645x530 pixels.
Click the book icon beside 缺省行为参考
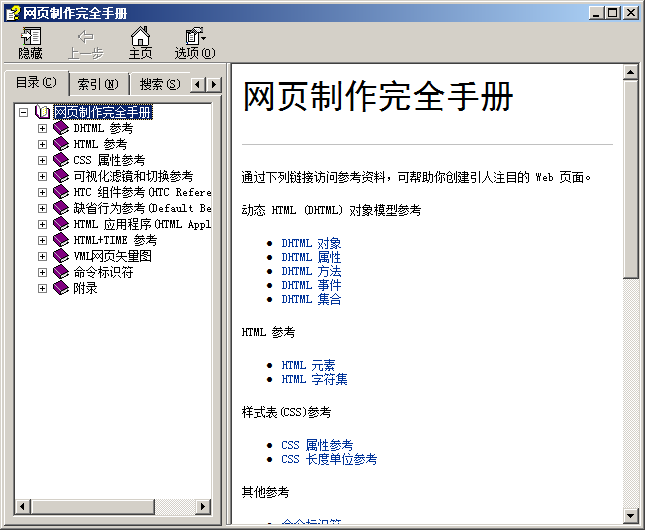[61, 208]
